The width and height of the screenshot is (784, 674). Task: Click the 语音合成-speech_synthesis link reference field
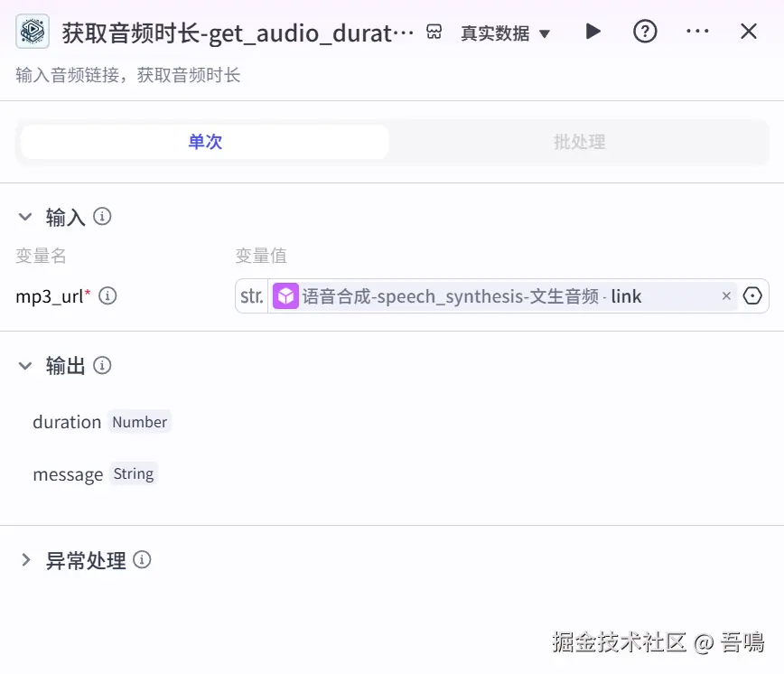502,296
